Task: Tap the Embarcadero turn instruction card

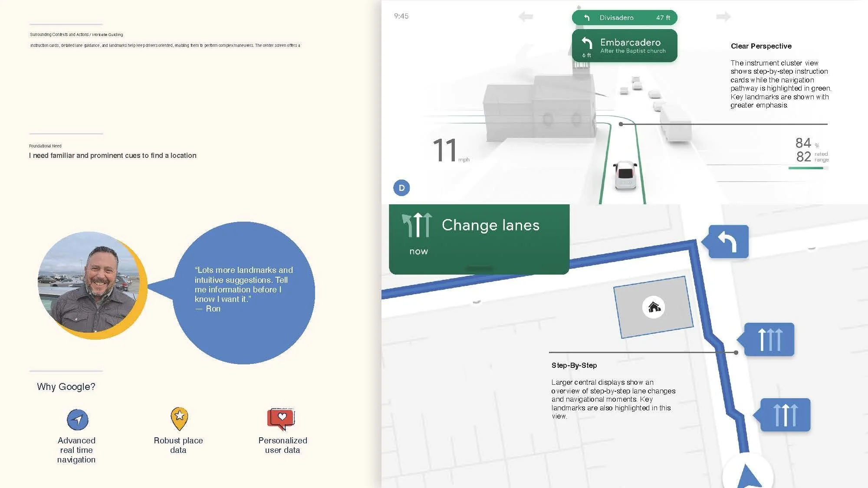Action: [624, 46]
